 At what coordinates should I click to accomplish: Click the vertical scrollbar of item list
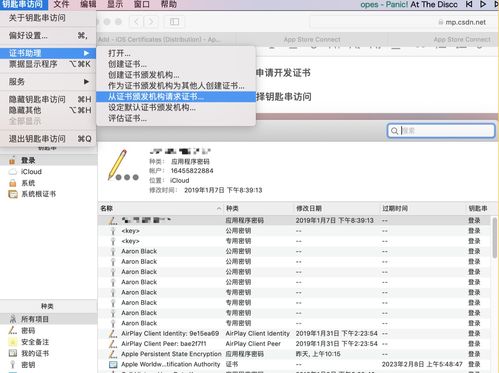494,238
